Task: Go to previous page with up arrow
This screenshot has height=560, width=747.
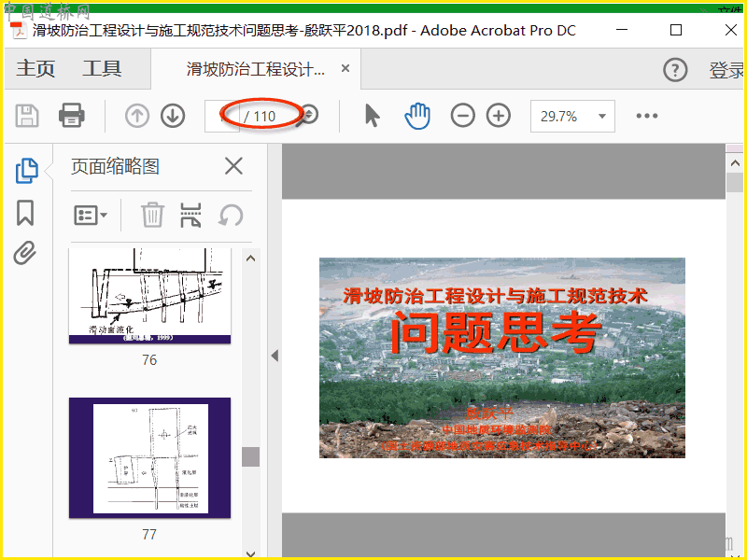Action: pyautogui.click(x=137, y=116)
